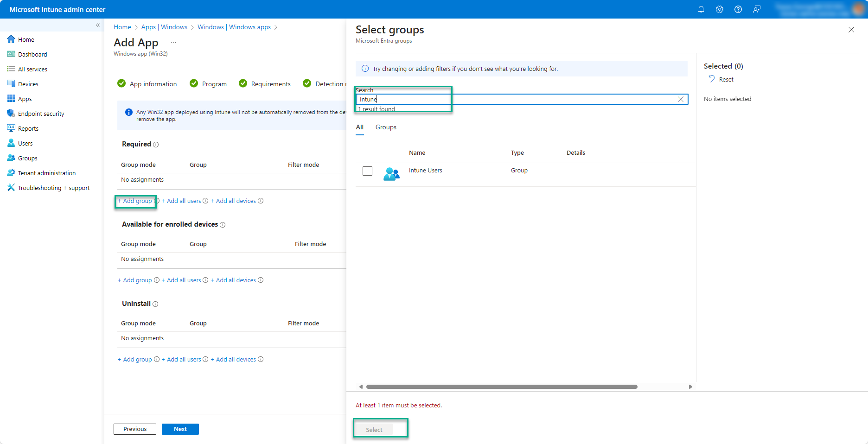Switch to the All tab
868x444 pixels.
tap(360, 127)
